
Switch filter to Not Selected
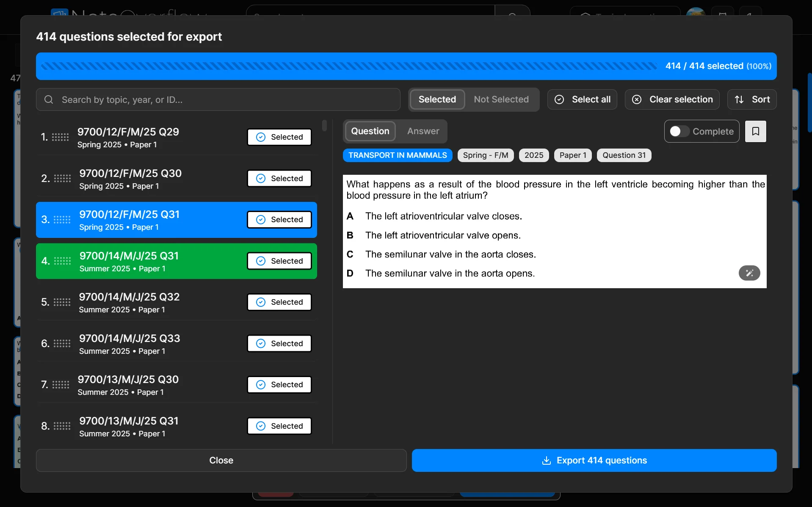[x=501, y=99]
